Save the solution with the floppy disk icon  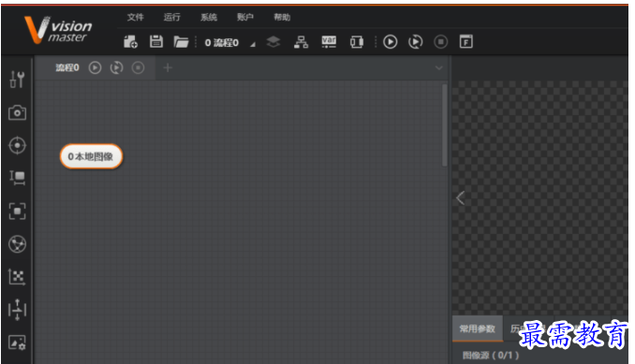point(155,41)
